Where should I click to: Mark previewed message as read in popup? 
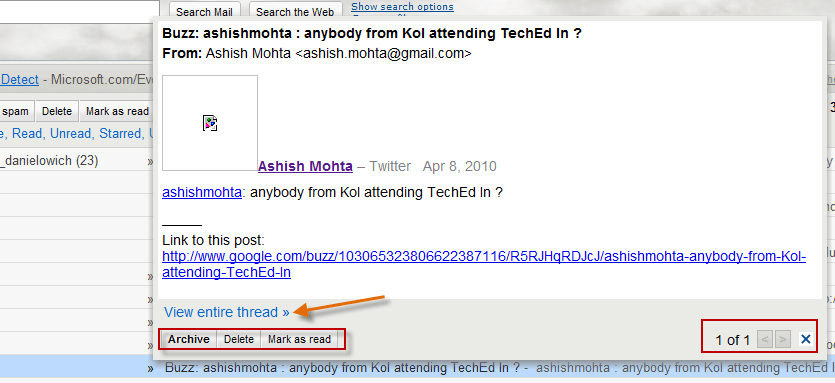point(299,339)
